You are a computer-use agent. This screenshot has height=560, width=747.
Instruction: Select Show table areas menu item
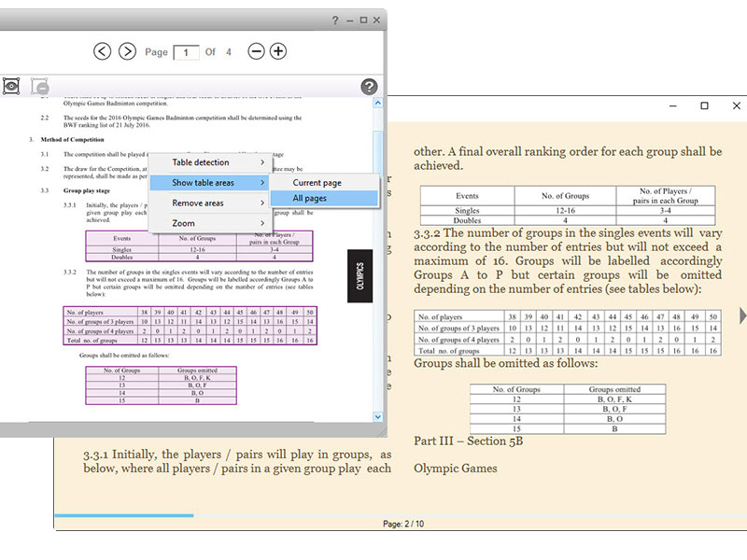(x=209, y=183)
